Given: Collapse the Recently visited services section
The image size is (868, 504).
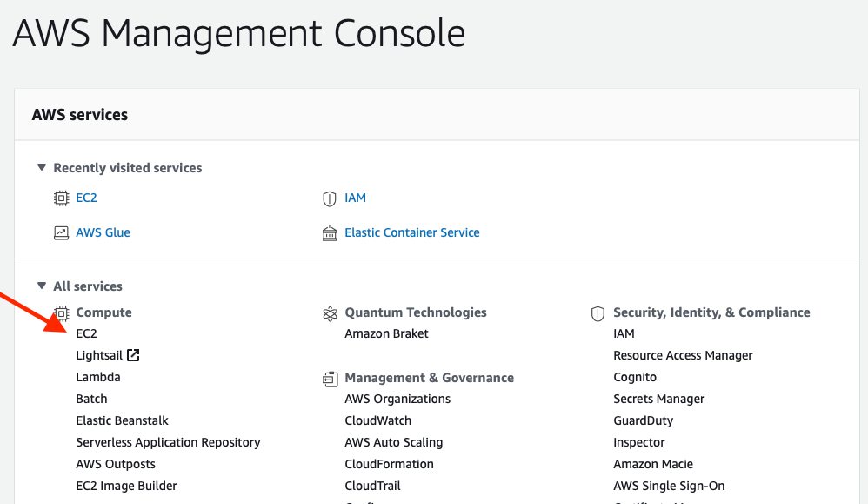Looking at the screenshot, I should coord(42,167).
